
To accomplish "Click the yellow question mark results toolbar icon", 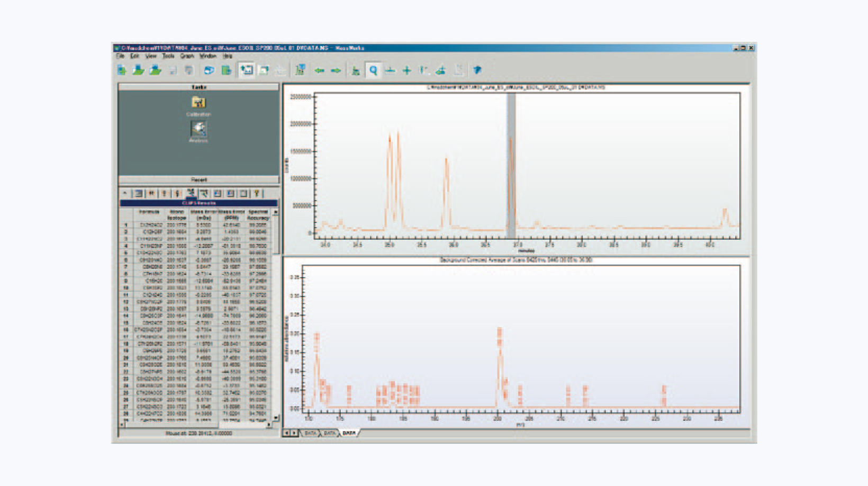I will pyautogui.click(x=257, y=193).
